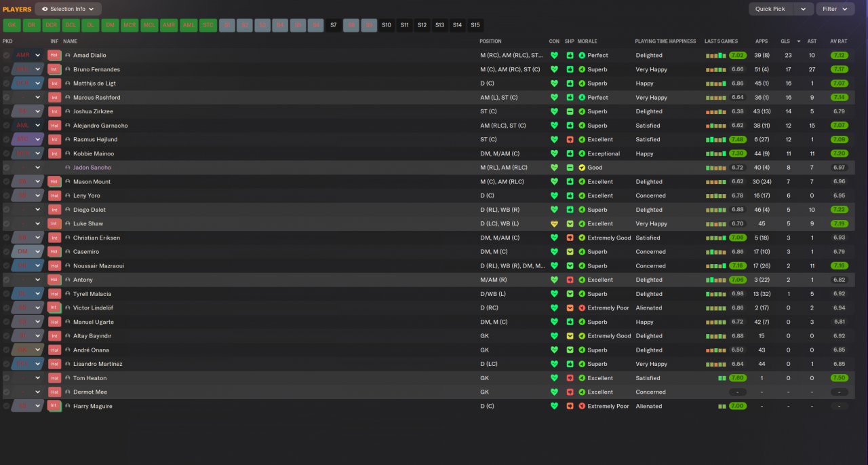Image resolution: width=868 pixels, height=465 pixels.
Task: Expand the Quick Pick arrow menu
Action: coord(803,9)
